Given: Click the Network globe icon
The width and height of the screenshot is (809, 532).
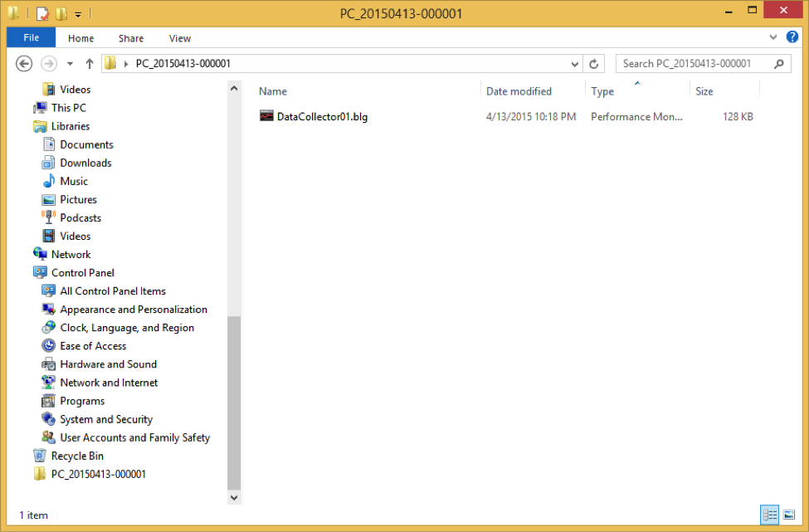Looking at the screenshot, I should click(x=40, y=254).
